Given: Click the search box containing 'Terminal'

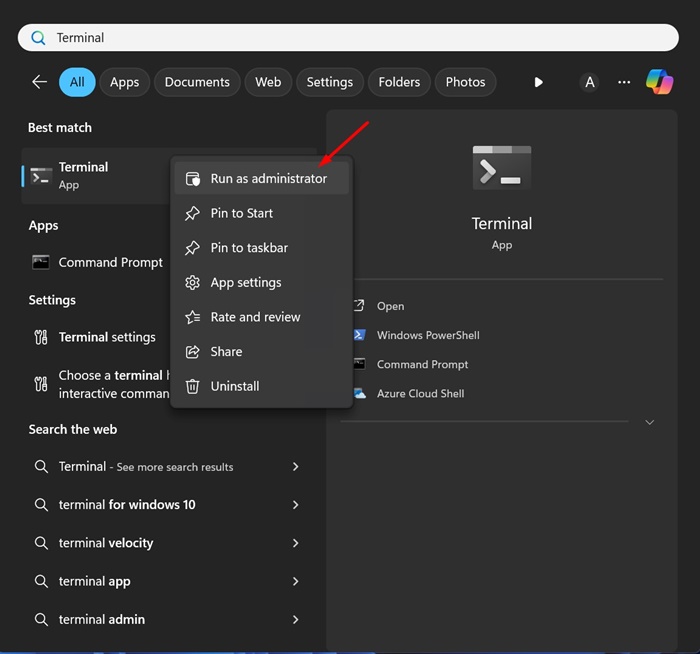Looking at the screenshot, I should click(348, 38).
